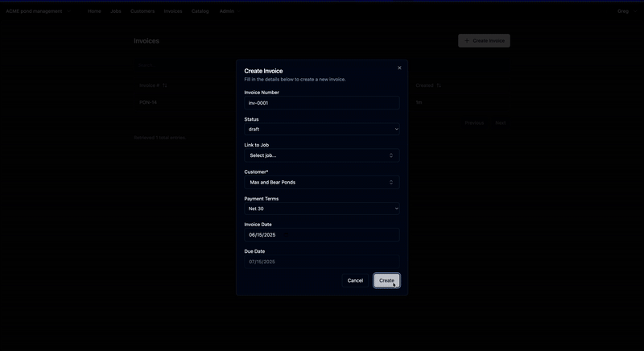Click Create Invoice button behind dialog
This screenshot has height=351, width=644.
(x=484, y=40)
